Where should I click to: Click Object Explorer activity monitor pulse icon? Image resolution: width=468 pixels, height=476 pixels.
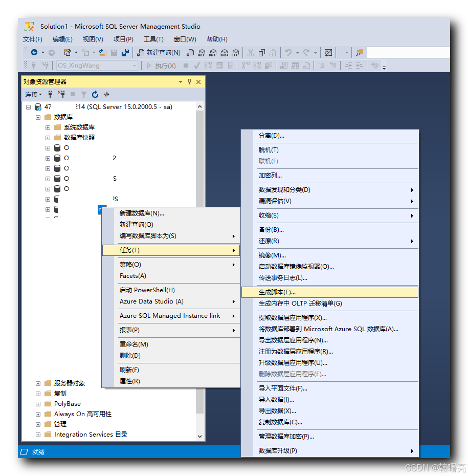(x=106, y=94)
